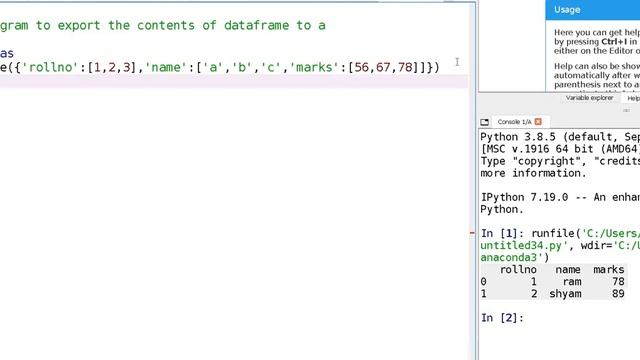This screenshot has height=360, width=640.
Task: Click the 'shyam' value in console output
Action: tap(565, 293)
